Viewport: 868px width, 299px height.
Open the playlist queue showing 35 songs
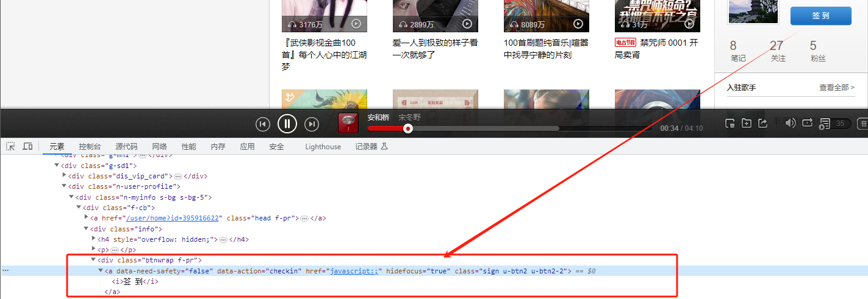(834, 124)
